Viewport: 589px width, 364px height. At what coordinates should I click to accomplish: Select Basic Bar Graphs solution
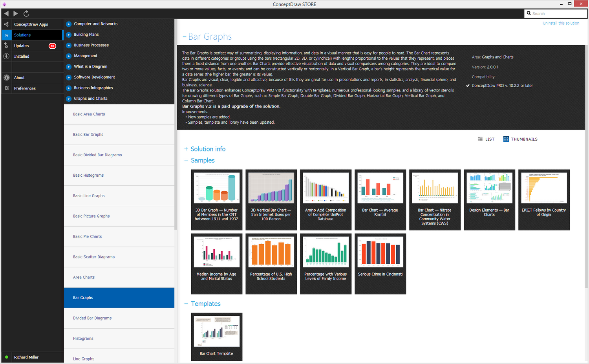[119, 135]
